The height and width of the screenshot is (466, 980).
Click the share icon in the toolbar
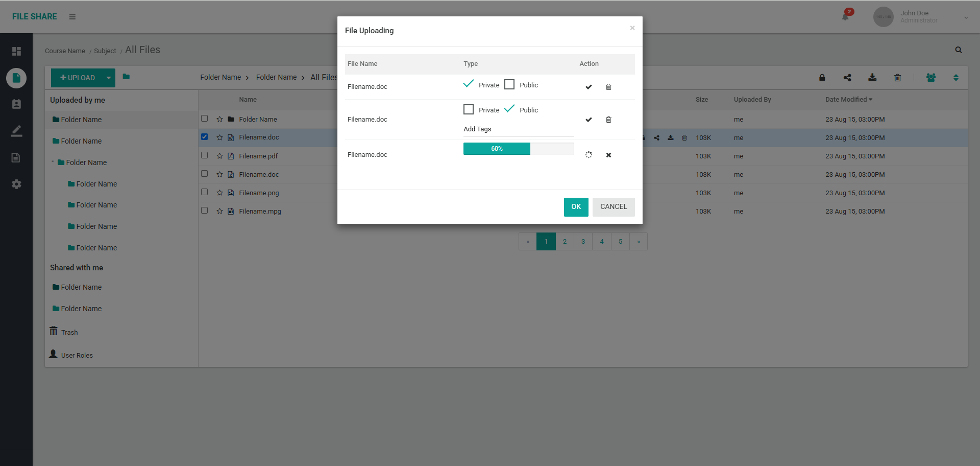click(847, 78)
